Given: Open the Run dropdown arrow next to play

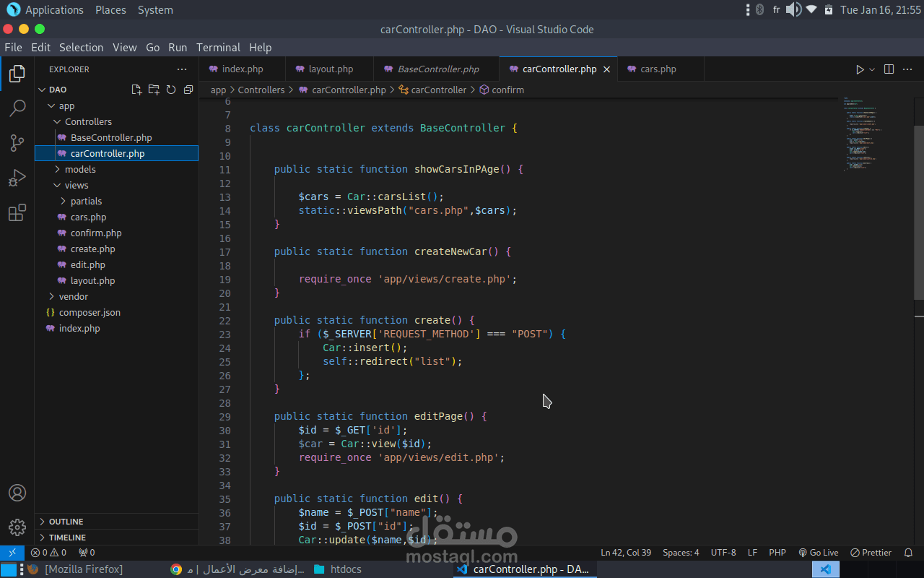Looking at the screenshot, I should point(872,69).
